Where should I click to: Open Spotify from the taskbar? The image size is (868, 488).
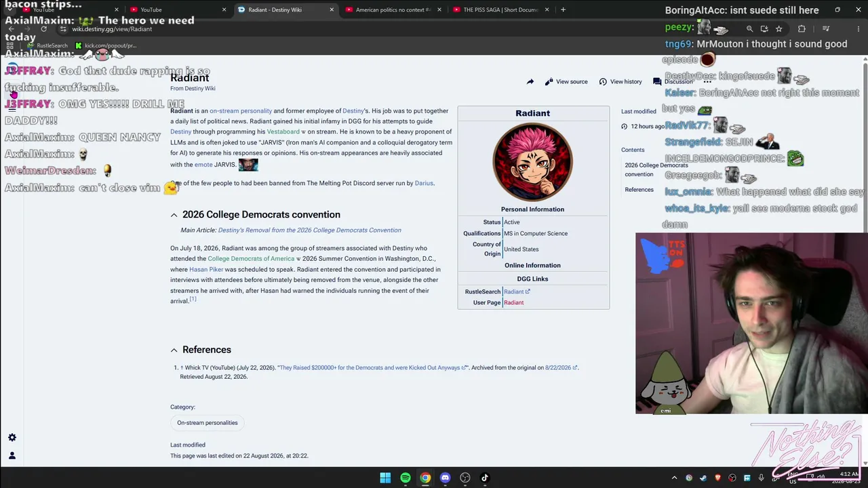pos(405,478)
